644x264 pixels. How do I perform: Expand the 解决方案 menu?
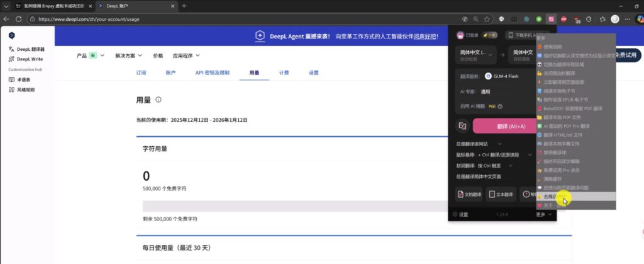[x=128, y=55]
